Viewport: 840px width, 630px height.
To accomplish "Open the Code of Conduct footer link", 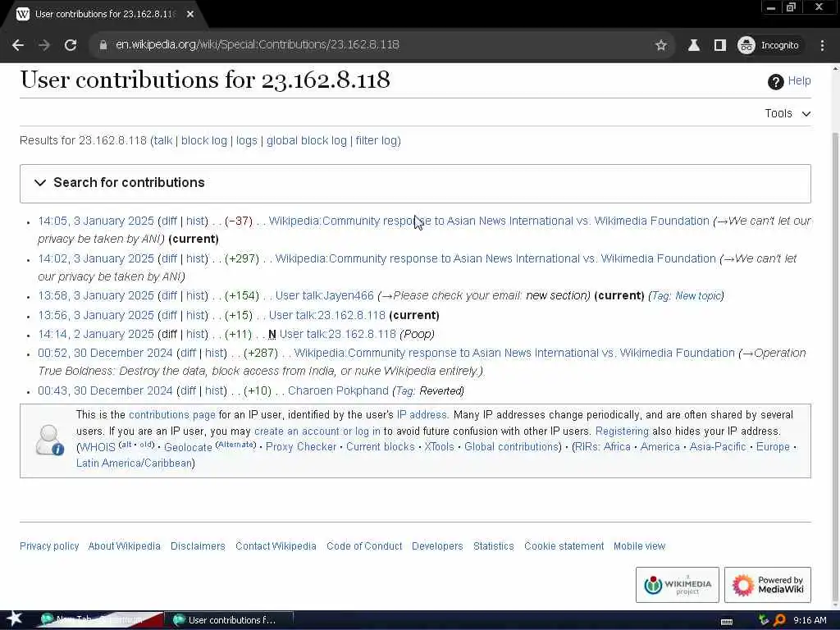I will pos(364,546).
